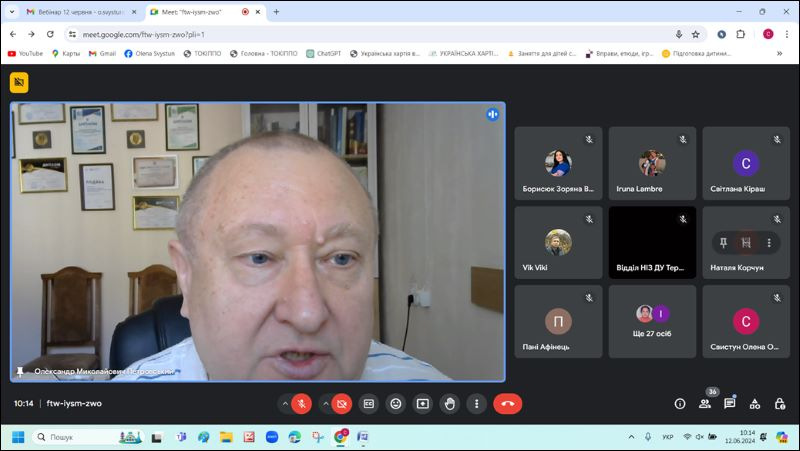Show more bookmarks chevron
800x451 pixels.
780,54
